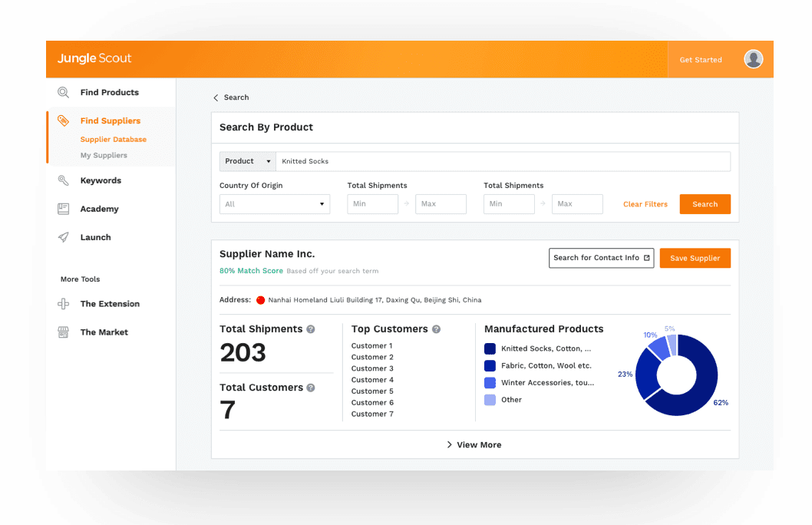
Task: Click second Total Shipments Max field
Action: pyautogui.click(x=577, y=204)
